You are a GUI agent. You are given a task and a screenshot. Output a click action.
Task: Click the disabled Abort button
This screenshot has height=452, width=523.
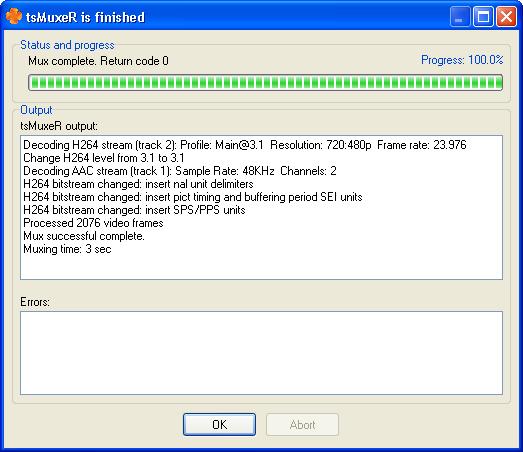(x=302, y=424)
